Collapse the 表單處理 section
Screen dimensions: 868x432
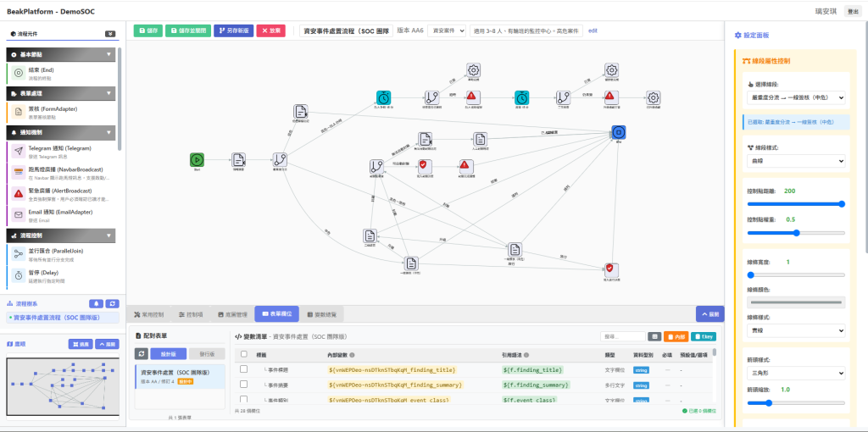61,93
